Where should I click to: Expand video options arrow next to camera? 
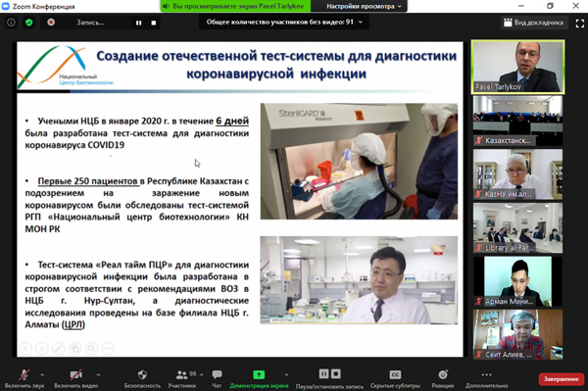[x=98, y=374]
